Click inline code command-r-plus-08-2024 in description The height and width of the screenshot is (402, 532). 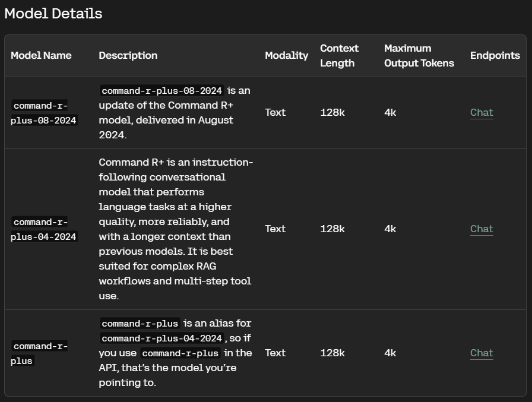click(162, 91)
